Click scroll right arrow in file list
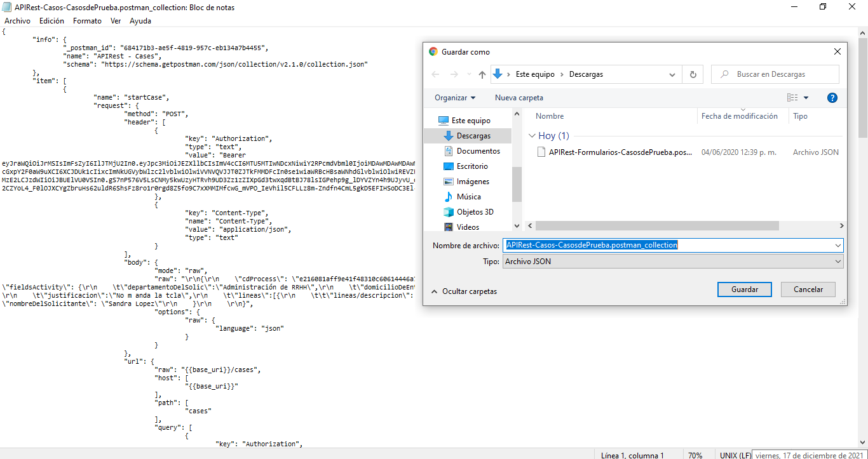868x459 pixels. 841,226
